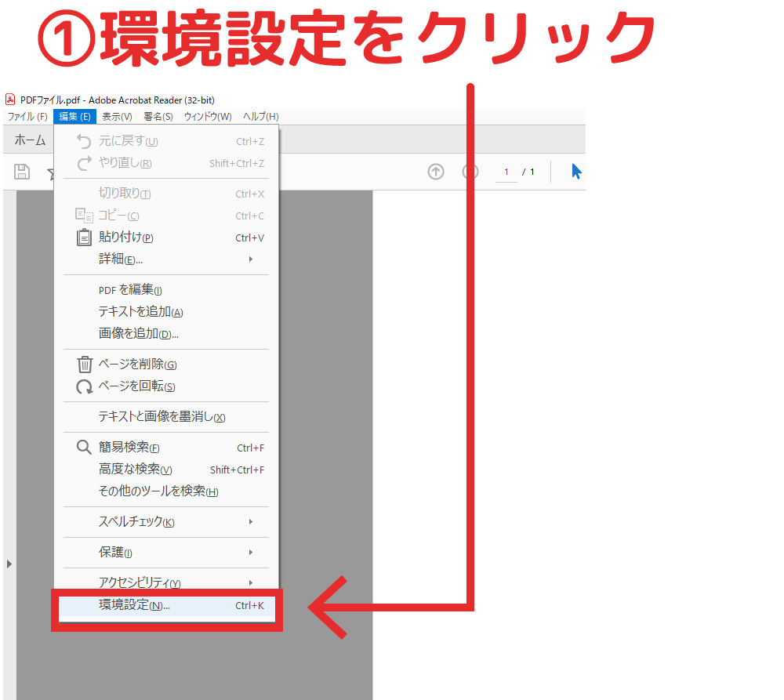Open the 署名(S) menu
Screen dimensions: 784x700
[x=158, y=117]
